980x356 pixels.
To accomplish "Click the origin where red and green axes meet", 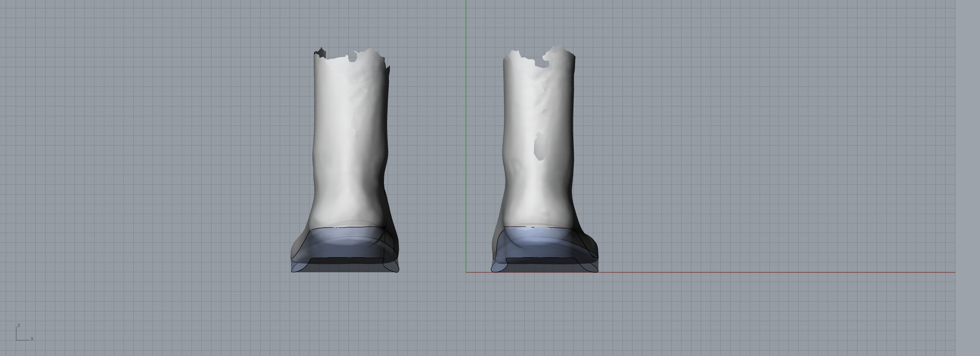I will click(x=466, y=272).
